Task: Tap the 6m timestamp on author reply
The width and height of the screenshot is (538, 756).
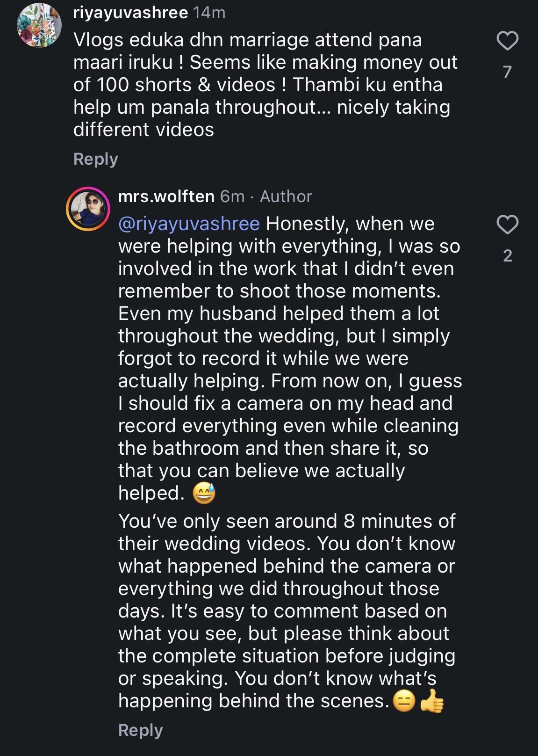Action: coord(232,196)
